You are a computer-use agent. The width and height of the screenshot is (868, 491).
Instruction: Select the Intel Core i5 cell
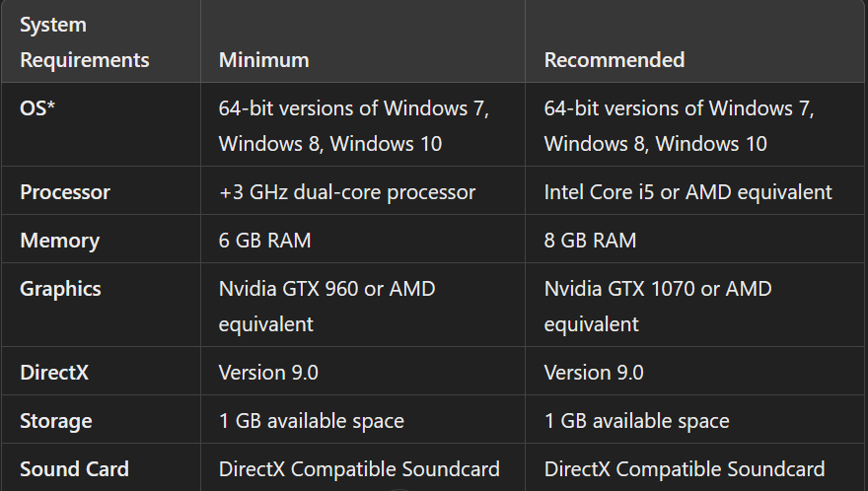[687, 192]
